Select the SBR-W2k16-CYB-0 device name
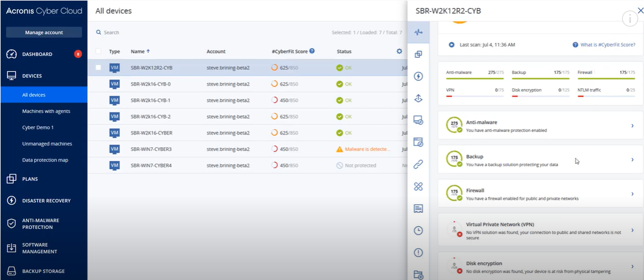The image size is (644, 280). click(151, 84)
